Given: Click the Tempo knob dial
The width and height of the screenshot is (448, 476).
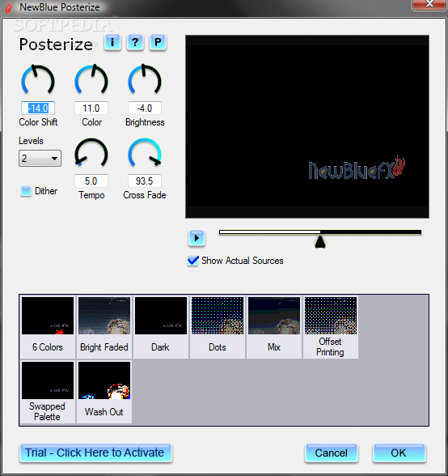Looking at the screenshot, I should click(x=91, y=153).
